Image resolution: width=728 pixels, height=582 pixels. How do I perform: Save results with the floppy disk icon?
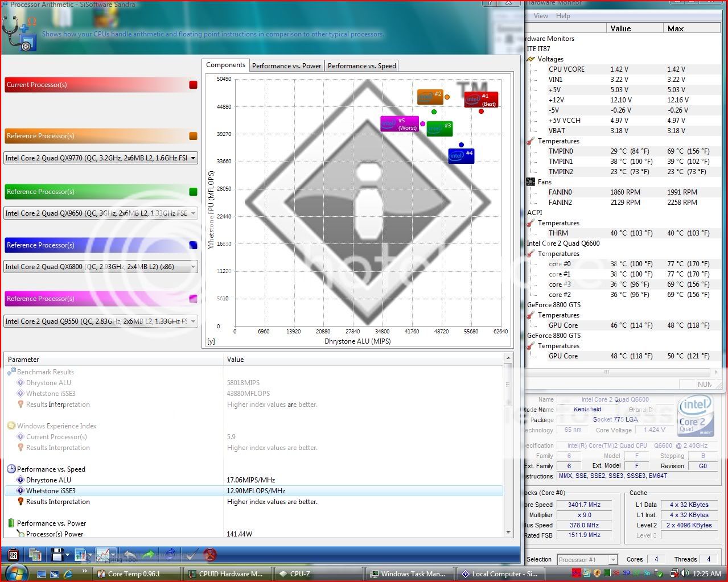56,554
